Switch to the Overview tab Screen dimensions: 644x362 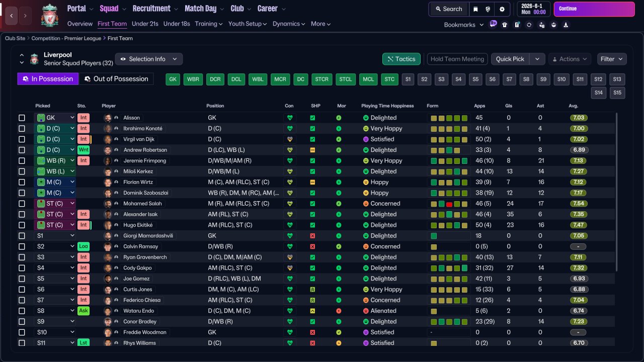pyautogui.click(x=80, y=24)
